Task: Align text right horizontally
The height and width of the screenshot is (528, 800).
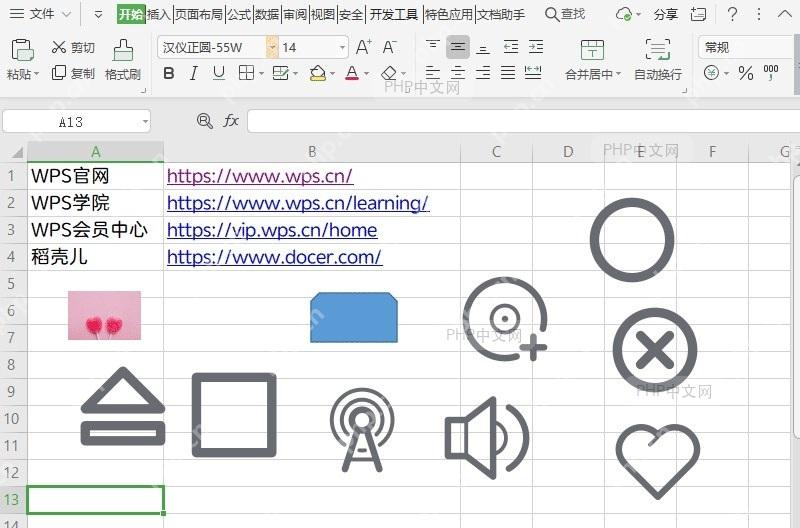Action: [x=483, y=73]
